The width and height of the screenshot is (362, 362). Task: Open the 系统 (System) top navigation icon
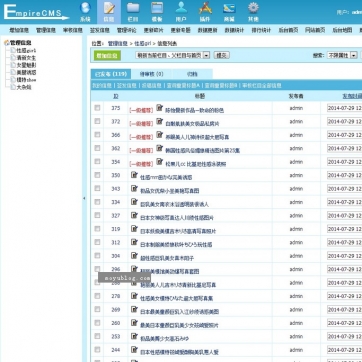click(85, 12)
